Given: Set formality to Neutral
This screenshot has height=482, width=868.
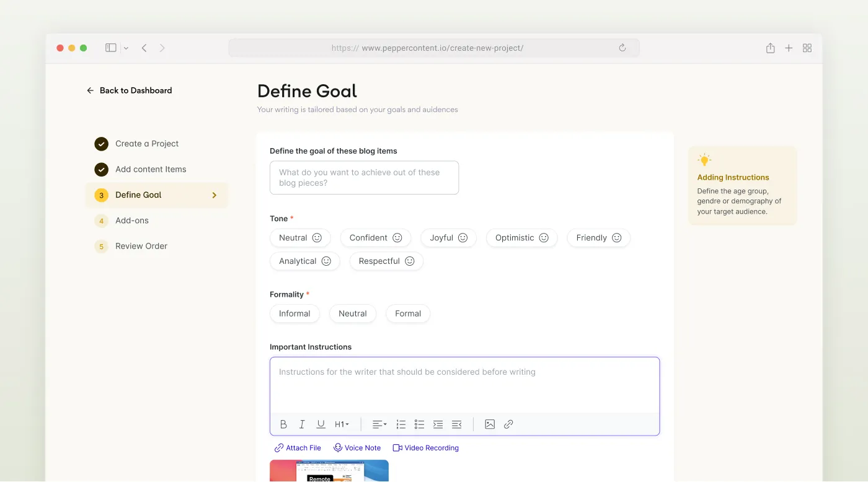Looking at the screenshot, I should point(353,314).
